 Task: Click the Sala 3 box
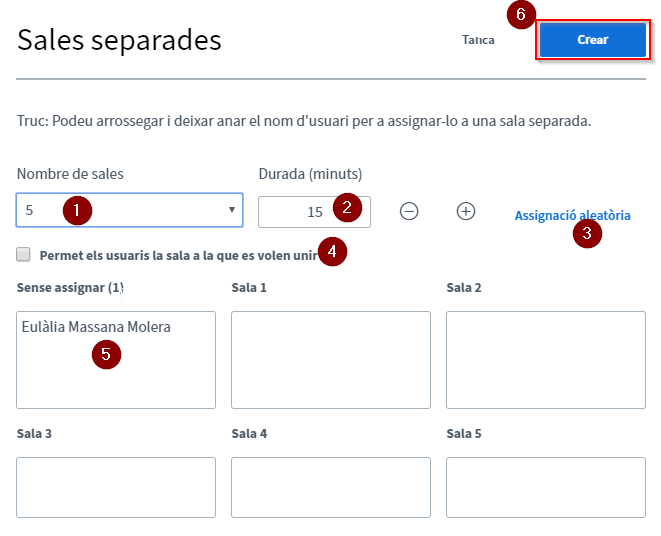click(x=116, y=487)
